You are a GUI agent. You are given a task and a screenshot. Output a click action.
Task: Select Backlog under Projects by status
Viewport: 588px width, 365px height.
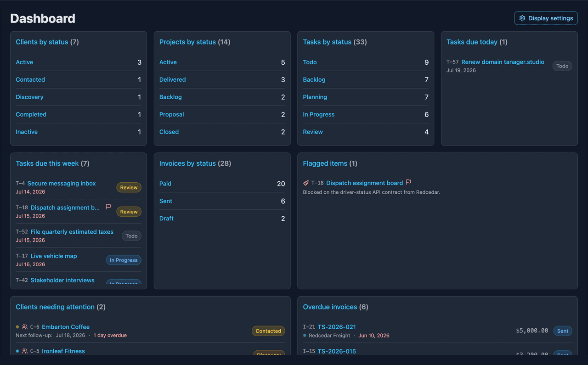pyautogui.click(x=170, y=97)
